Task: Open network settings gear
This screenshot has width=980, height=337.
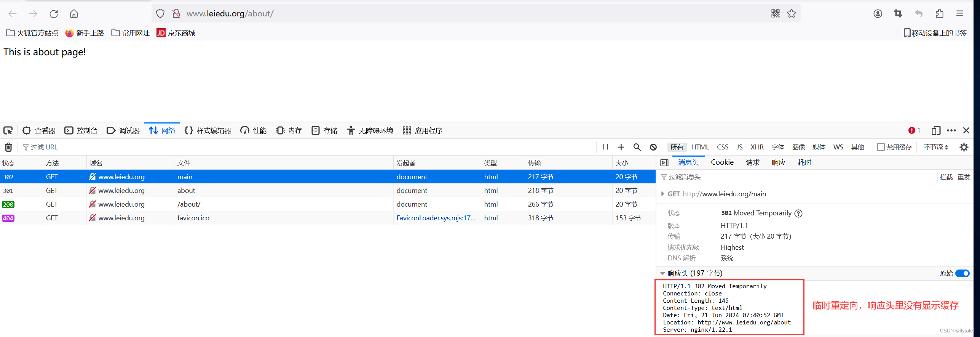Action: [964, 147]
